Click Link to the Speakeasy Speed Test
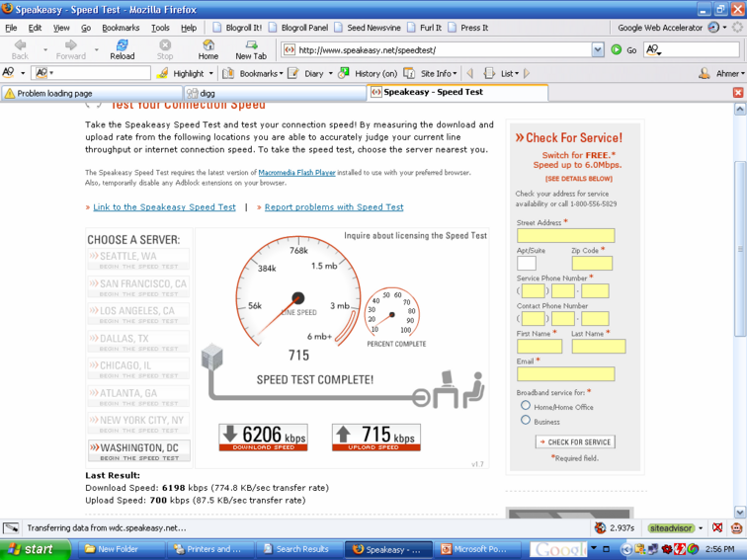The width and height of the screenshot is (747, 560). tap(164, 207)
